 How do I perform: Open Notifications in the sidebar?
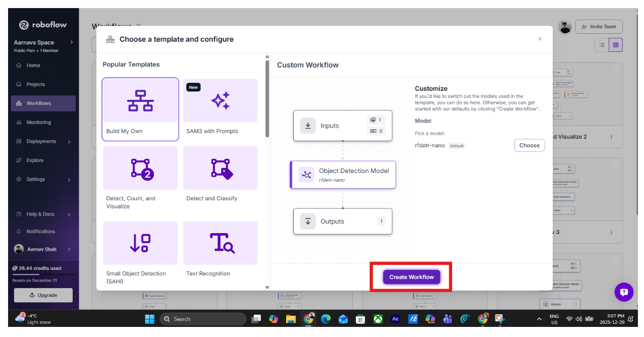pyautogui.click(x=40, y=232)
